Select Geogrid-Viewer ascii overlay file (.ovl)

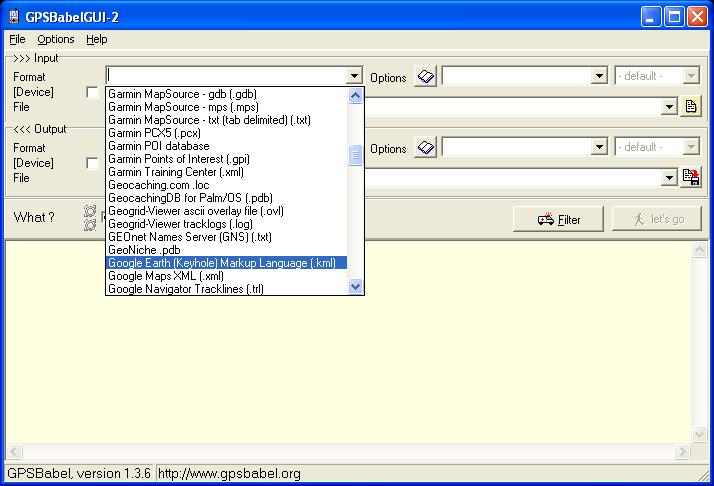click(x=226, y=211)
